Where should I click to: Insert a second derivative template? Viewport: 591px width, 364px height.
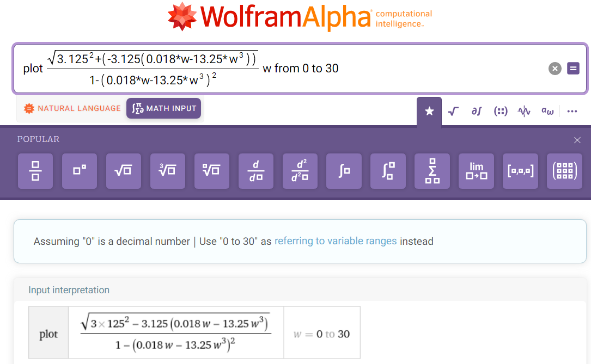300,171
